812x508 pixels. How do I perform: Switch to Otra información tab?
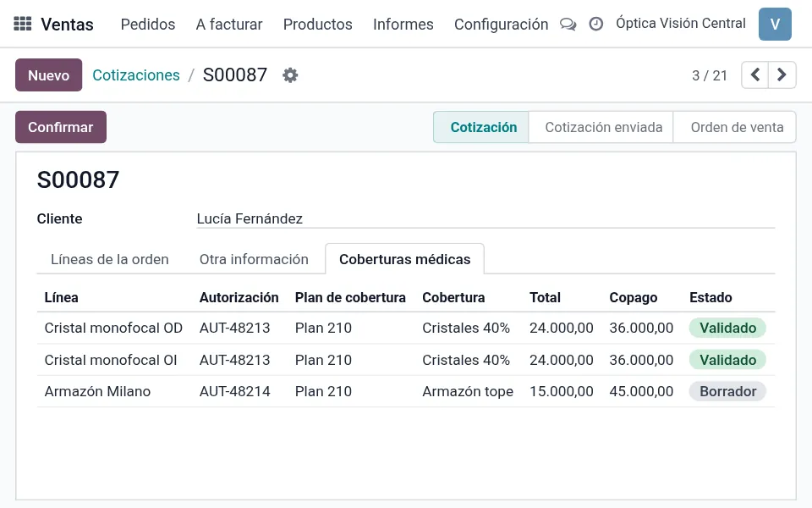coord(254,259)
